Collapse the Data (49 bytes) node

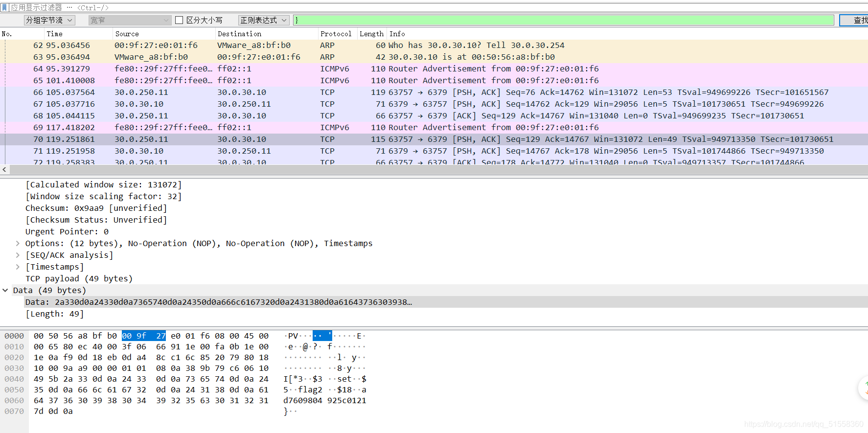[x=5, y=290]
